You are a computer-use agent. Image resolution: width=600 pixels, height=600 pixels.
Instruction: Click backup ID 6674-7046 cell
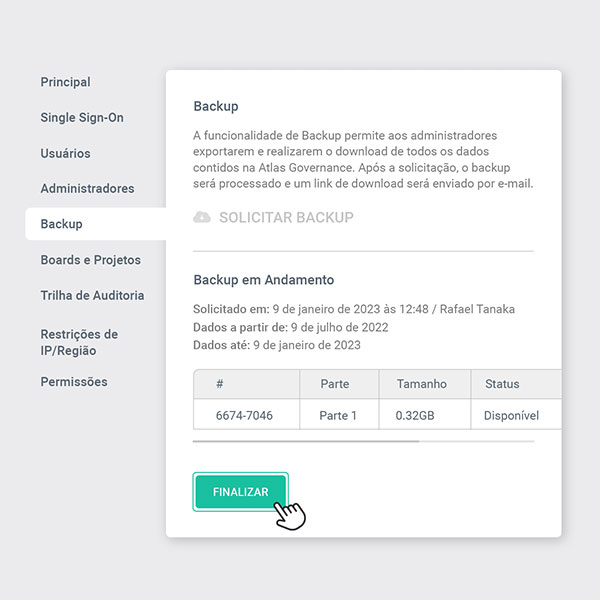tap(244, 415)
